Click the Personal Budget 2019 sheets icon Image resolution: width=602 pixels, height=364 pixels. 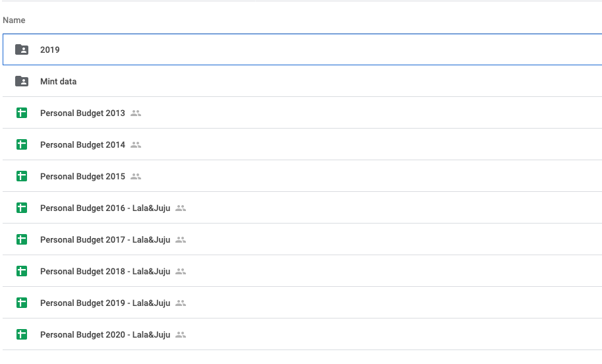(22, 303)
